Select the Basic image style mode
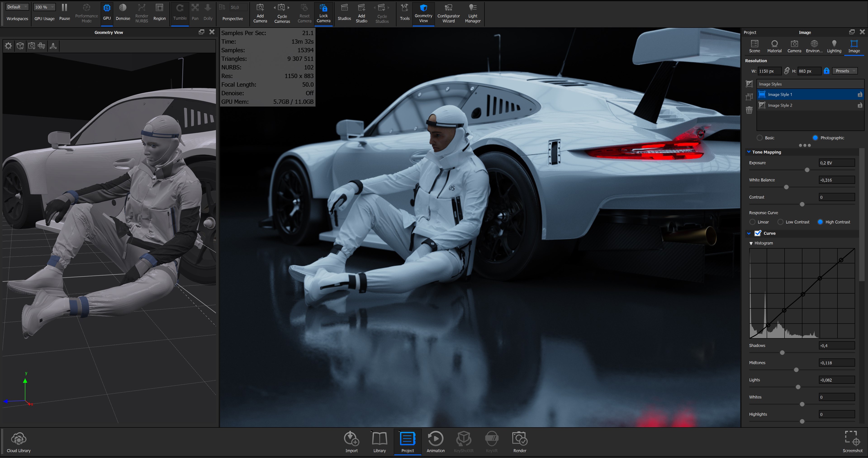The height and width of the screenshot is (458, 868). click(759, 138)
